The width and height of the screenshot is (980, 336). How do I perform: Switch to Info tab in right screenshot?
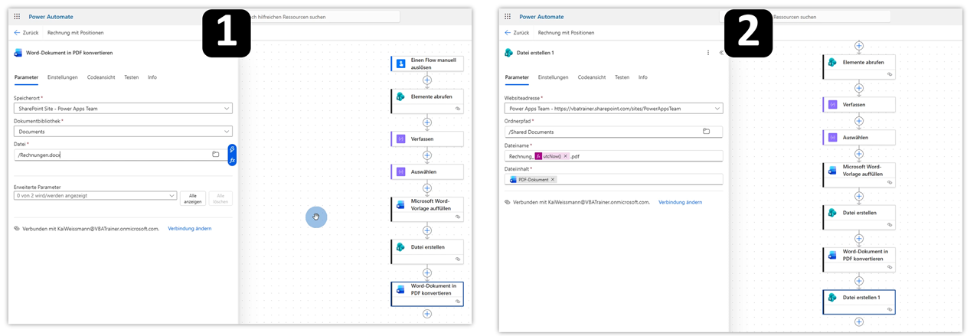[643, 77]
